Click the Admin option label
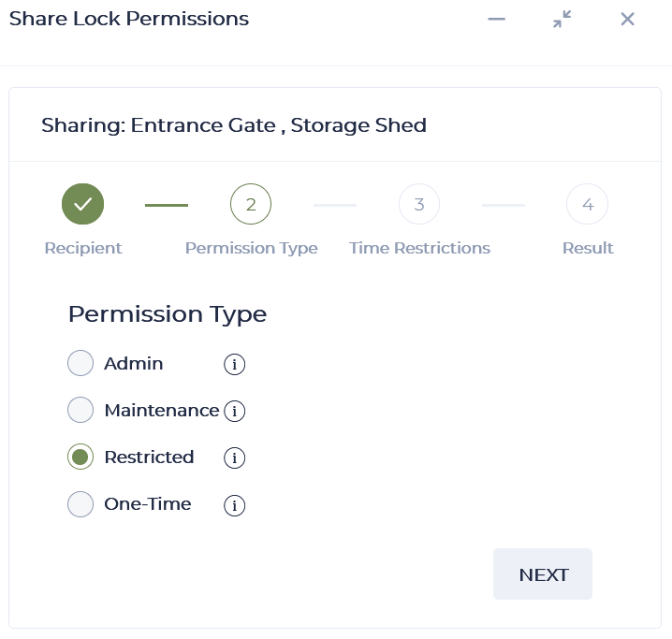Image resolution: width=672 pixels, height=639 pixels. (x=134, y=364)
